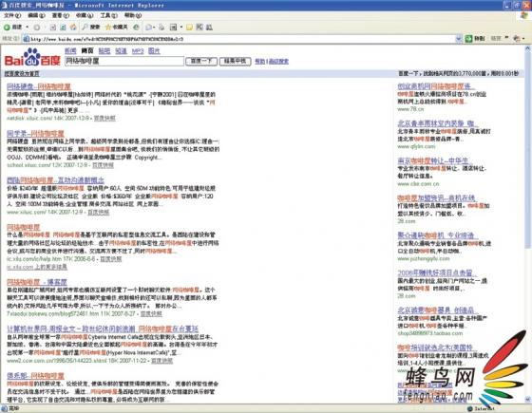Open result 俱乐部--网络咖啡屋
This screenshot has width=532, height=413.
[35, 376]
